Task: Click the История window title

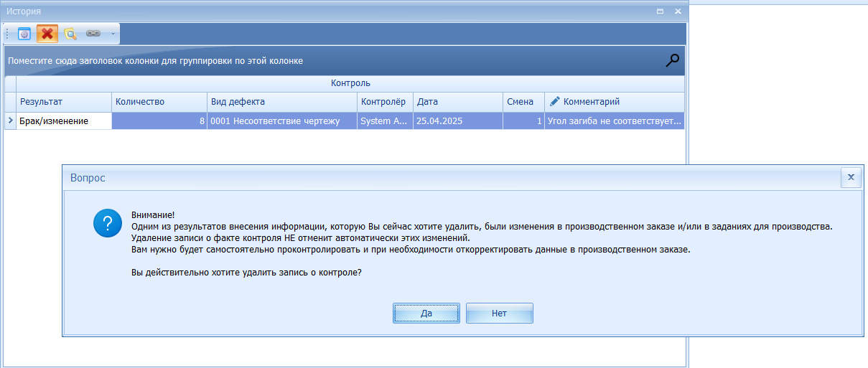Action: coord(24,11)
